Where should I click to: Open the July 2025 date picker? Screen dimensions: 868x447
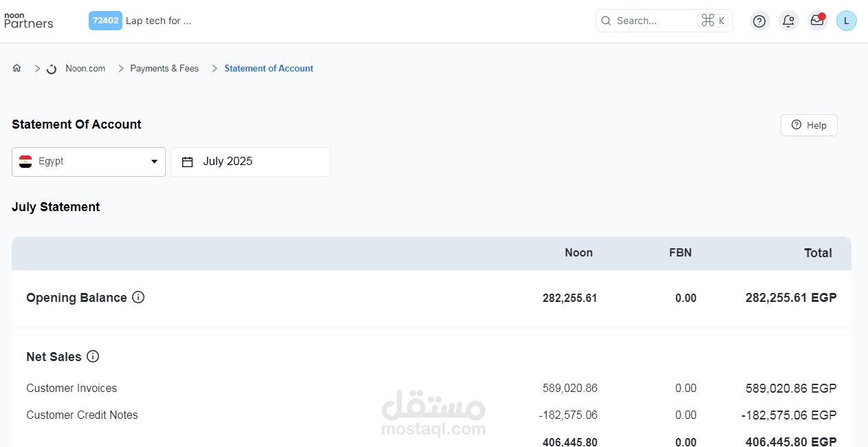coord(250,162)
